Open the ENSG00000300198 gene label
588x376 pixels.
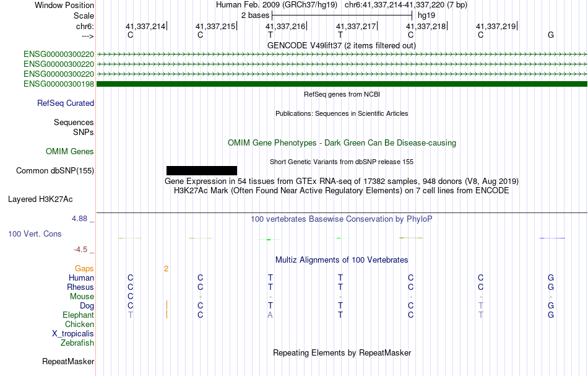59,84
